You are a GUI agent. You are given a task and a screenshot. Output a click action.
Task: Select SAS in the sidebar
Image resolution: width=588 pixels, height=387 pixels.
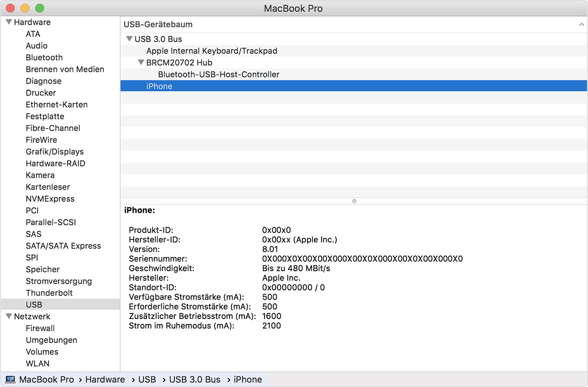coord(34,234)
